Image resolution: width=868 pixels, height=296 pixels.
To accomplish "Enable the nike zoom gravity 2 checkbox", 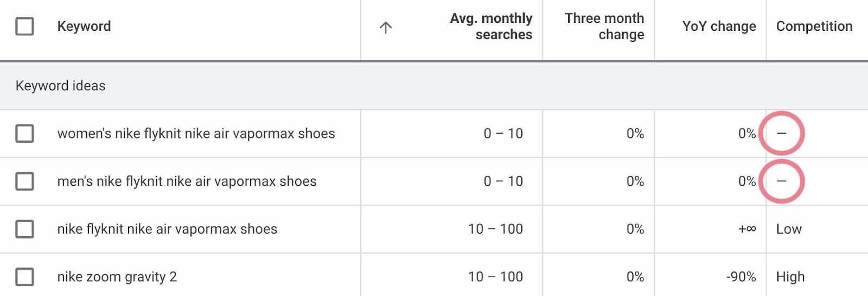I will [24, 277].
